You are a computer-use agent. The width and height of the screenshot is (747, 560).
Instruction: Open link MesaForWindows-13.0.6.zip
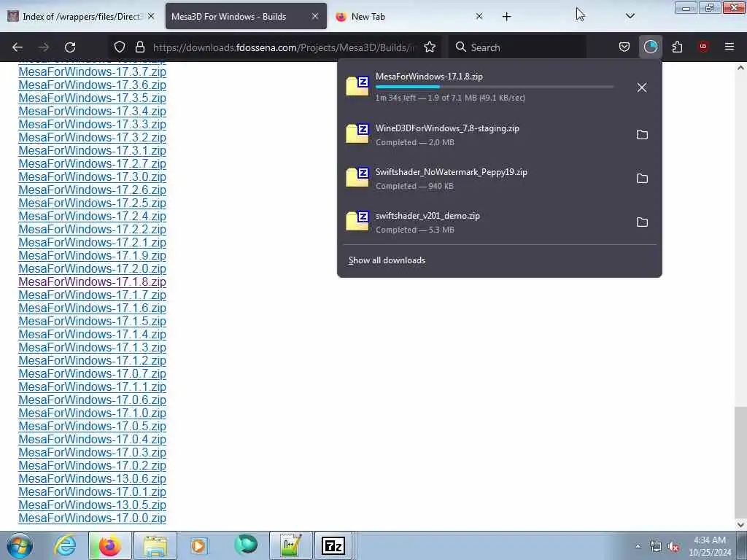click(x=92, y=478)
